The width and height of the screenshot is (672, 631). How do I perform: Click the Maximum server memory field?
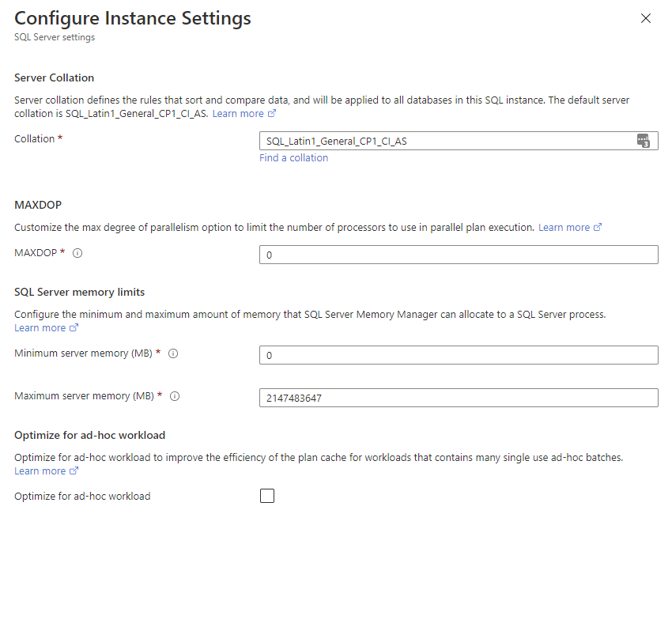tap(459, 397)
